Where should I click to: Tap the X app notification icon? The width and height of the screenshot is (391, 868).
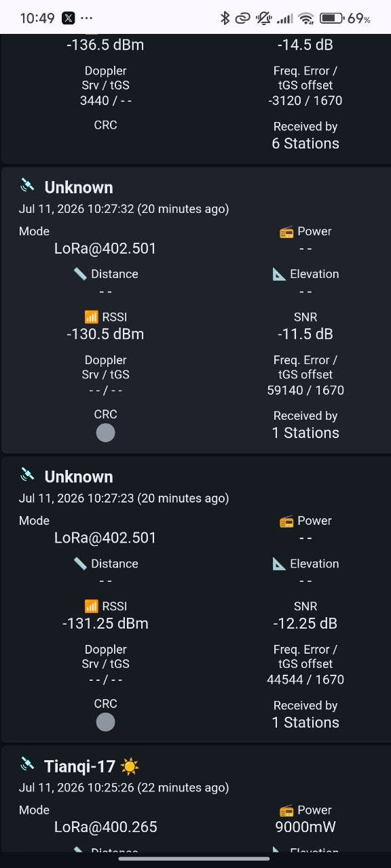point(69,18)
